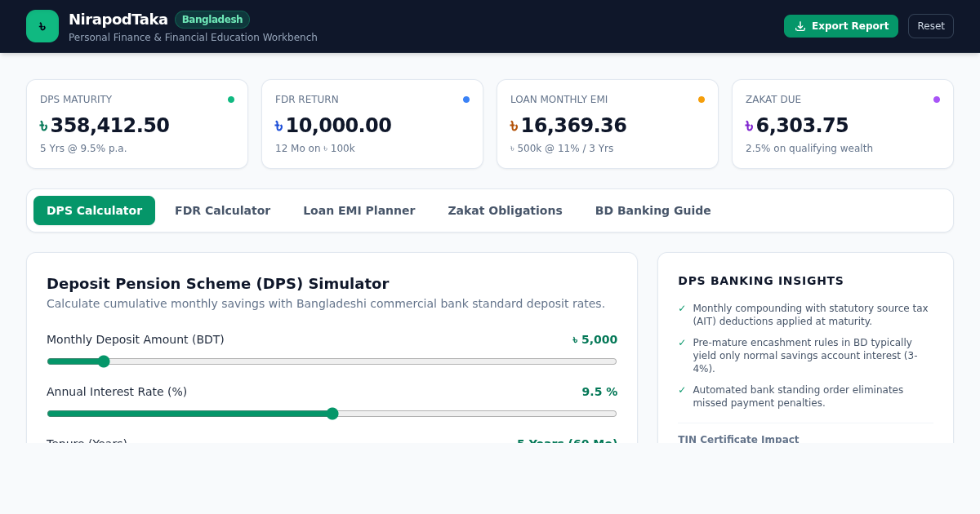Click the FDR Return value 10,000.00

pos(339,126)
